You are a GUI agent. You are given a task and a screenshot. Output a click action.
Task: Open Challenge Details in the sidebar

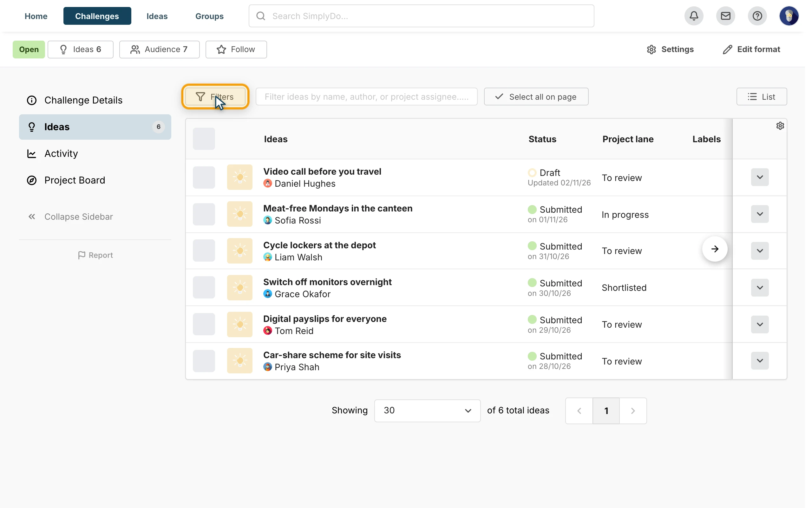click(x=95, y=100)
